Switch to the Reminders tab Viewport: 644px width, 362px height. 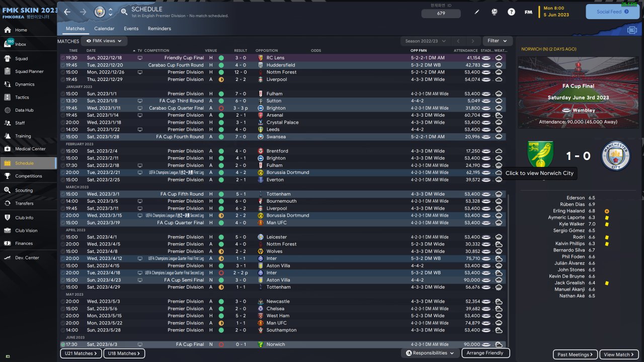159,29
